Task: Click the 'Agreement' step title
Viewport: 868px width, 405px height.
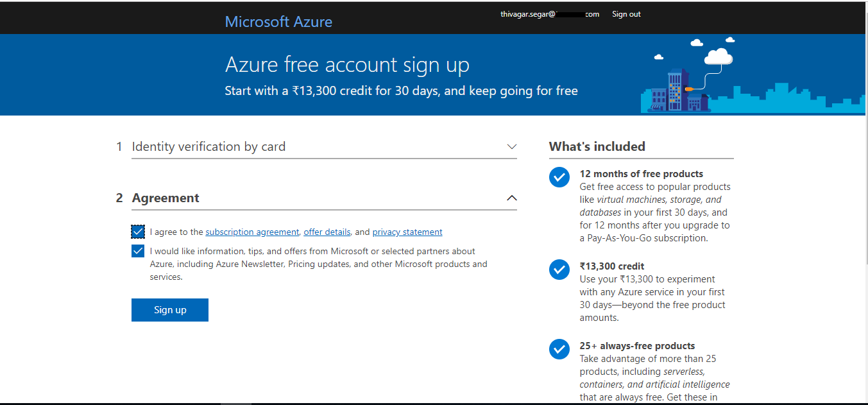Action: [166, 198]
